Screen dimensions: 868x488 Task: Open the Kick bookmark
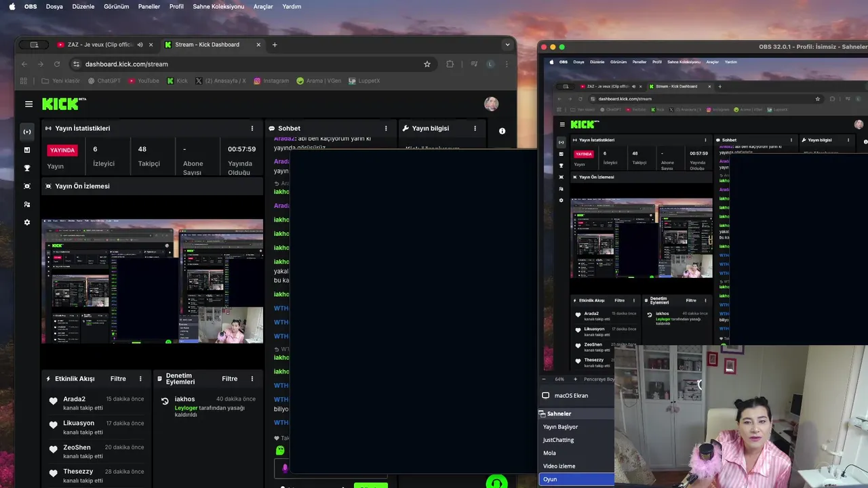click(176, 81)
